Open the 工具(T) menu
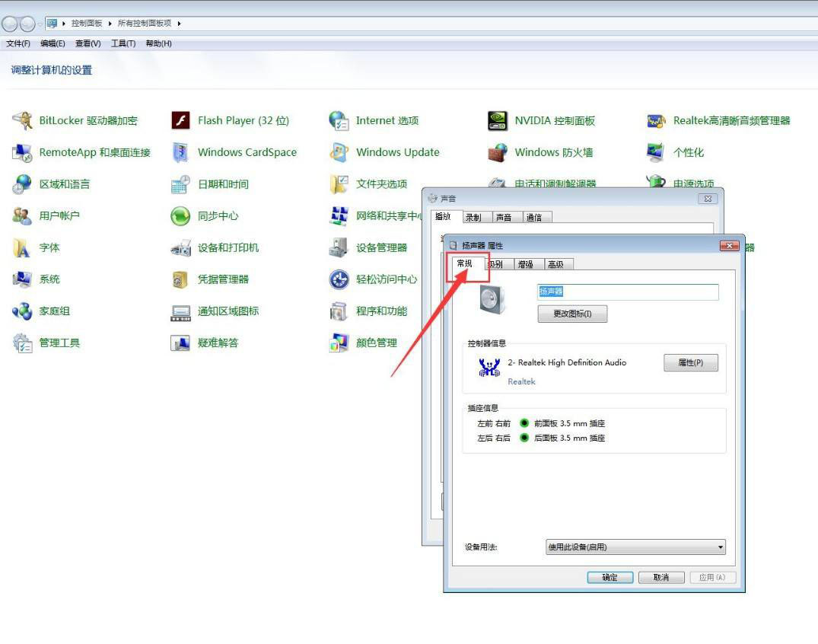 123,43
